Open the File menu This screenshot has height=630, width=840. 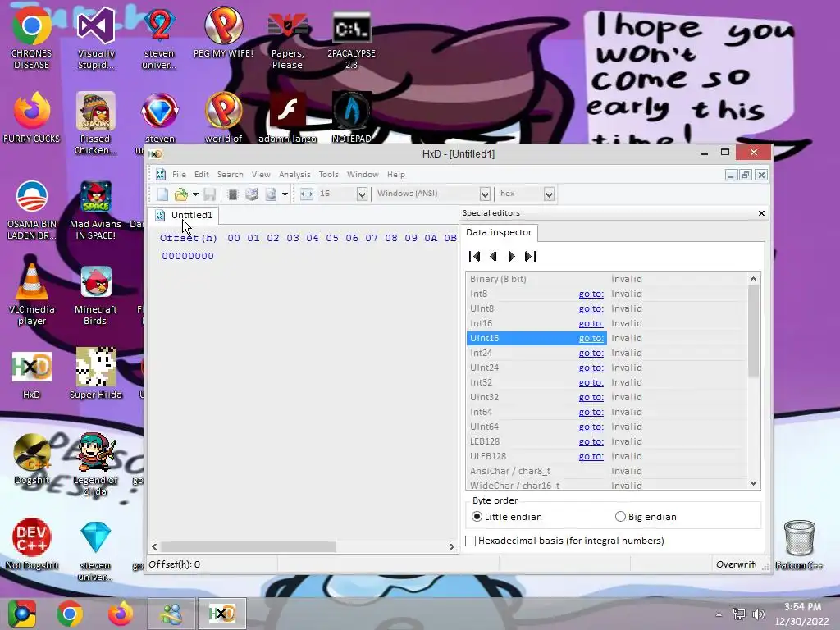pyautogui.click(x=179, y=175)
